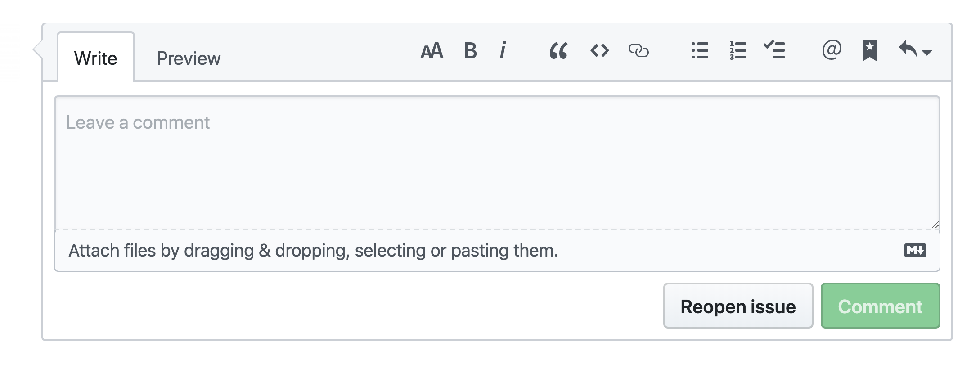980x387 pixels.
Task: Expand saved replies via small caret
Action: point(927,53)
